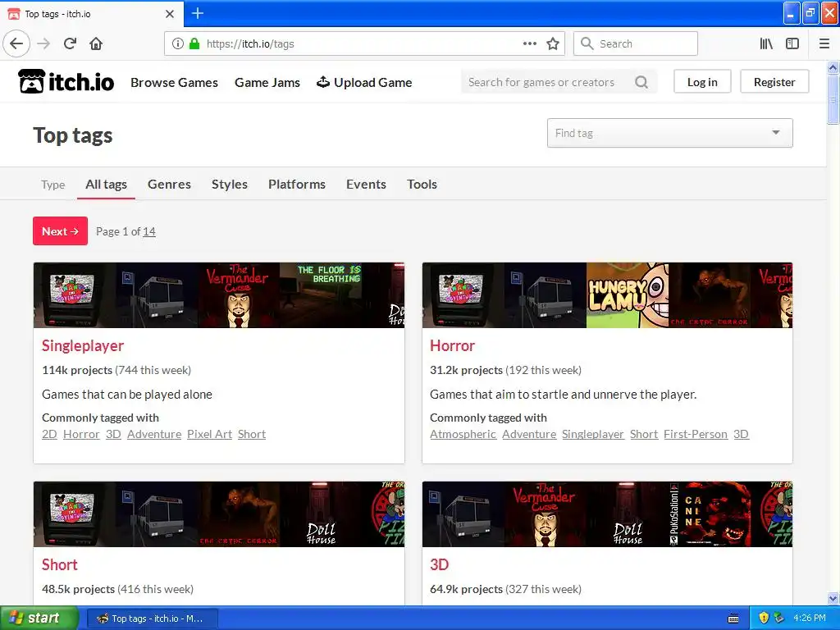The image size is (840, 630).
Task: Click Singleplayer link under Horror
Action: pos(593,434)
